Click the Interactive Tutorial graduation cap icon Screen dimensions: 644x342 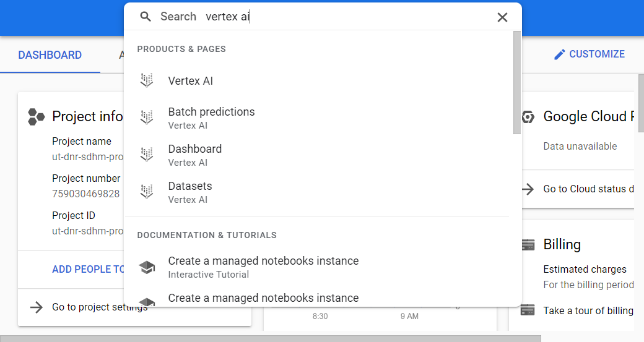(x=147, y=267)
